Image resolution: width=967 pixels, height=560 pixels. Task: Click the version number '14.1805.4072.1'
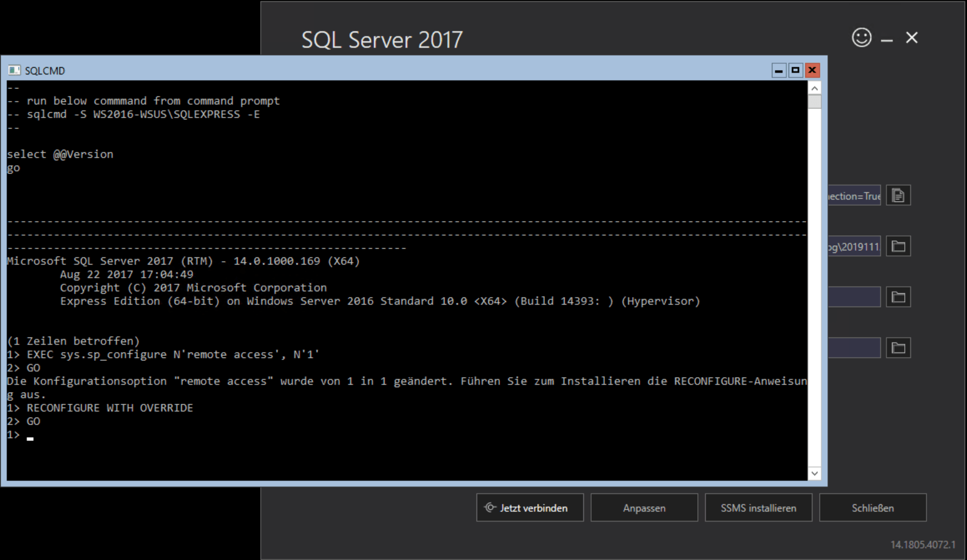[923, 545]
